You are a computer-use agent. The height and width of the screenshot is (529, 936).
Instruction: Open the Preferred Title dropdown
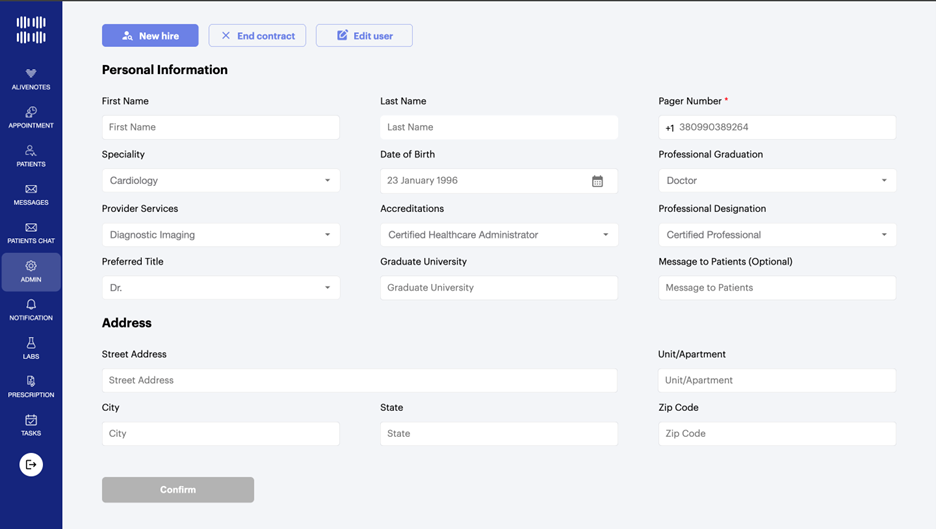(x=220, y=288)
